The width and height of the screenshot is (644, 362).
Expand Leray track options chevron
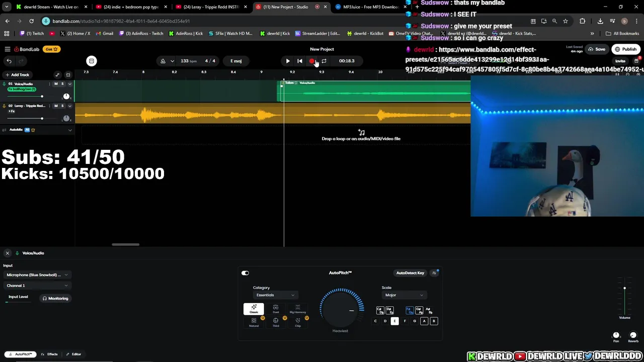pyautogui.click(x=70, y=106)
